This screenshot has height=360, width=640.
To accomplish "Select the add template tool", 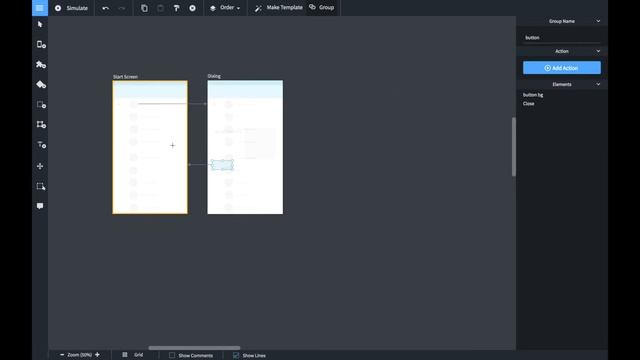I will coord(41,84).
